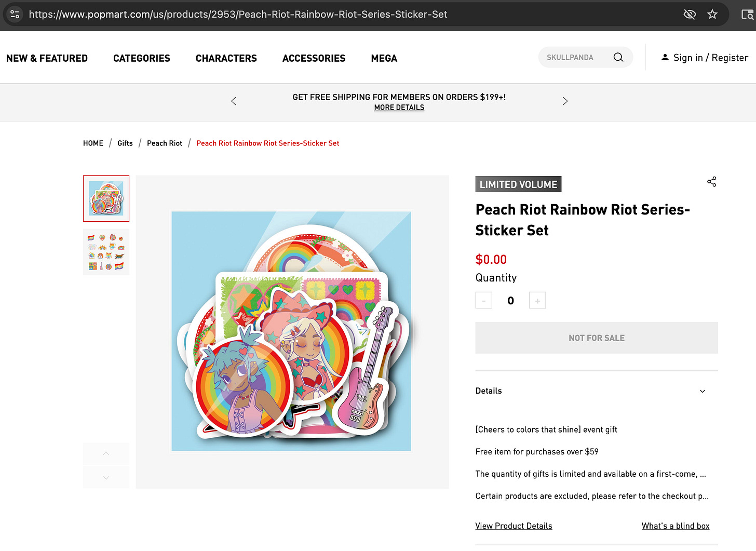This screenshot has width=756, height=551.
Task: Select the sticker sheet thumbnail
Action: (x=106, y=252)
